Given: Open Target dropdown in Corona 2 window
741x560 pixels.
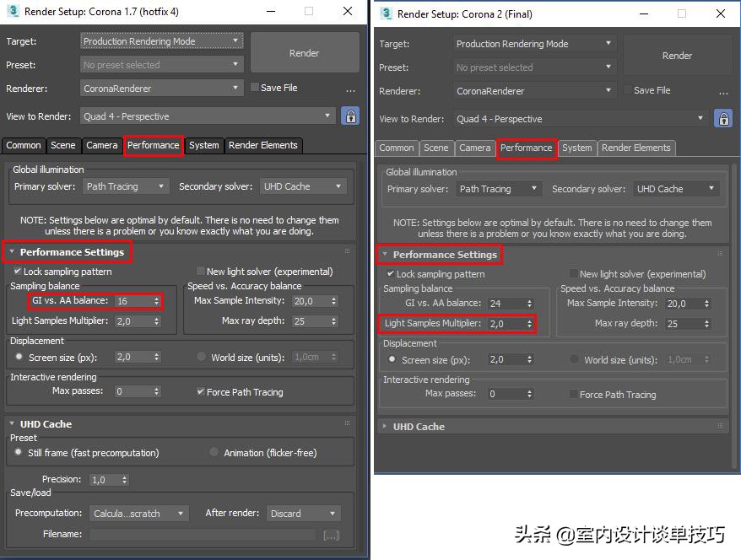Looking at the screenshot, I should click(534, 44).
